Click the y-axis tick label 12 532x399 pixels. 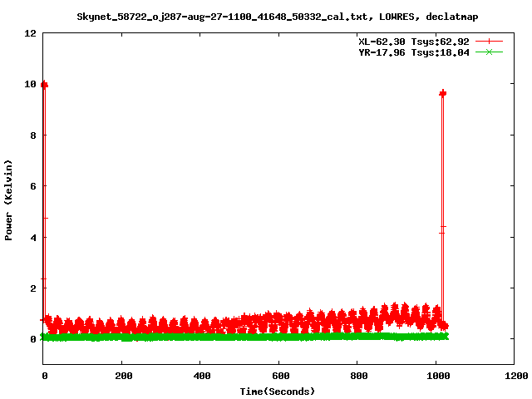tap(31, 33)
